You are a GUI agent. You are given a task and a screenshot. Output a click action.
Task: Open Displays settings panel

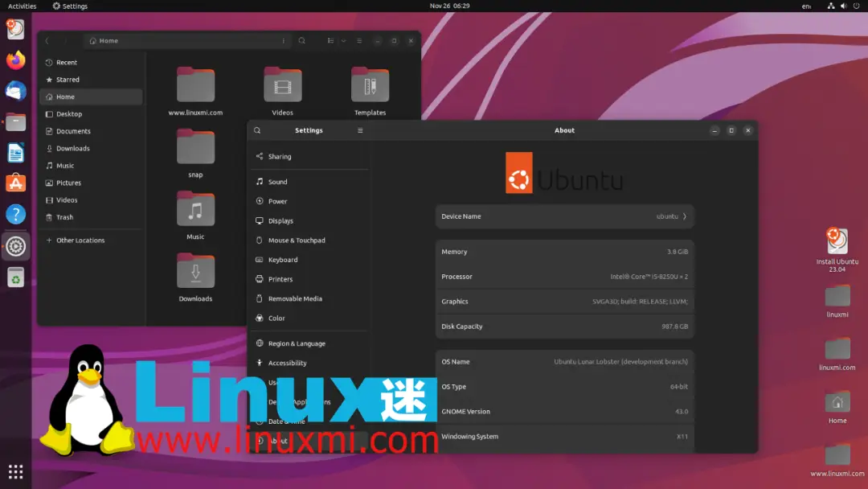tap(309, 221)
